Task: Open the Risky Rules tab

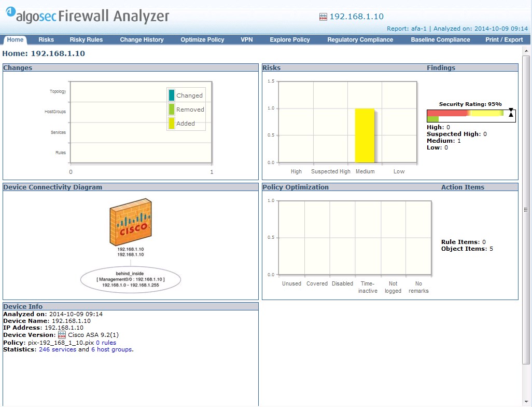Action: [86, 39]
